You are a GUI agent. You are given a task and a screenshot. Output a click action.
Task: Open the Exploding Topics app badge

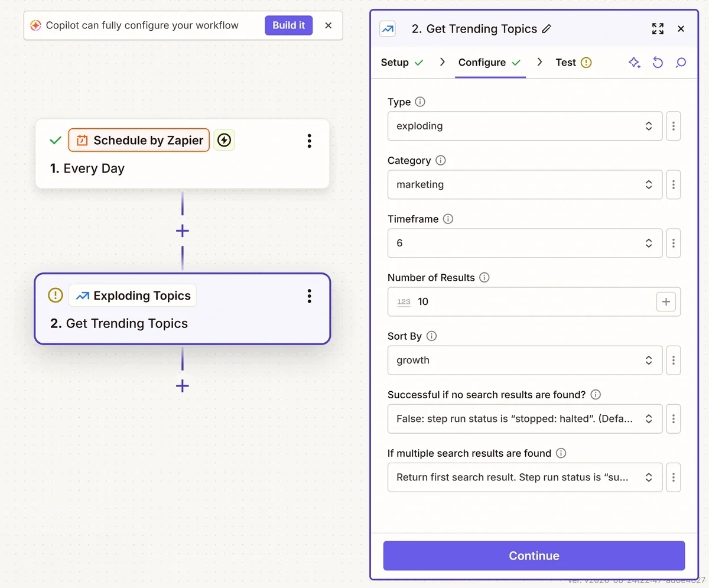tap(133, 295)
